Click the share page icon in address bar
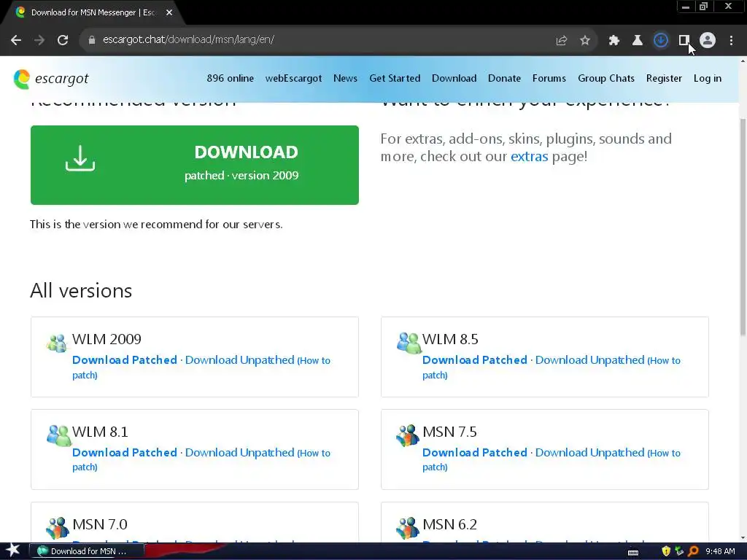 click(x=561, y=41)
